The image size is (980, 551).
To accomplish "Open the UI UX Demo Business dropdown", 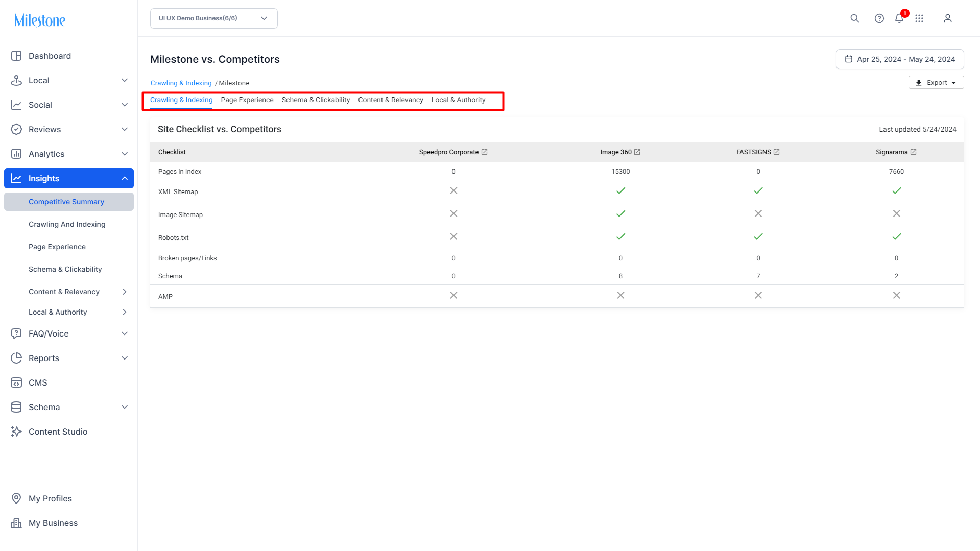I will [x=214, y=18].
